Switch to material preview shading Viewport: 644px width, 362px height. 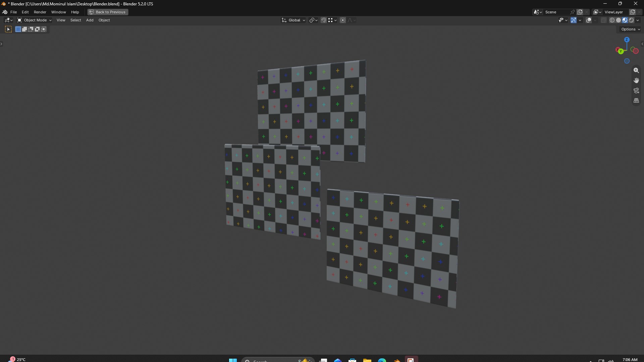(625, 20)
